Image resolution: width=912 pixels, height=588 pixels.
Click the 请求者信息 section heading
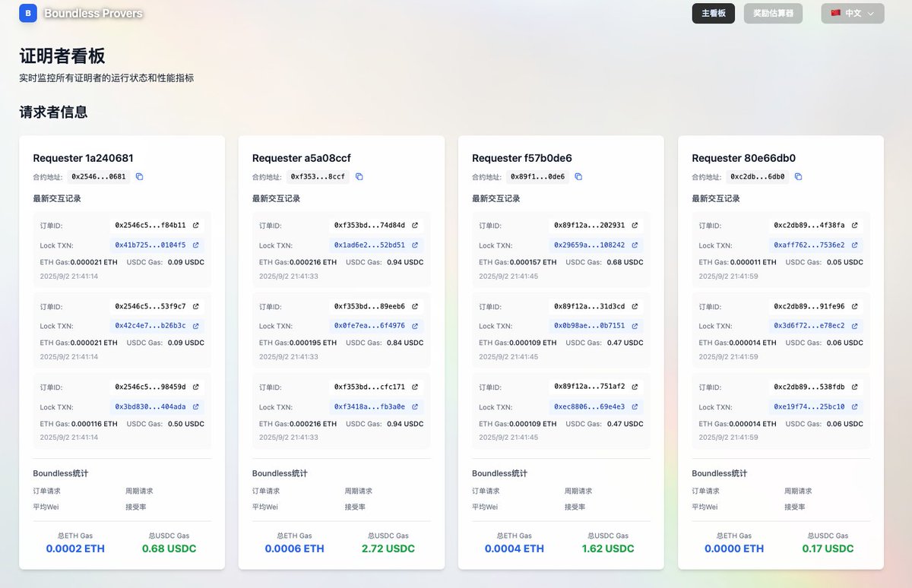coord(53,112)
